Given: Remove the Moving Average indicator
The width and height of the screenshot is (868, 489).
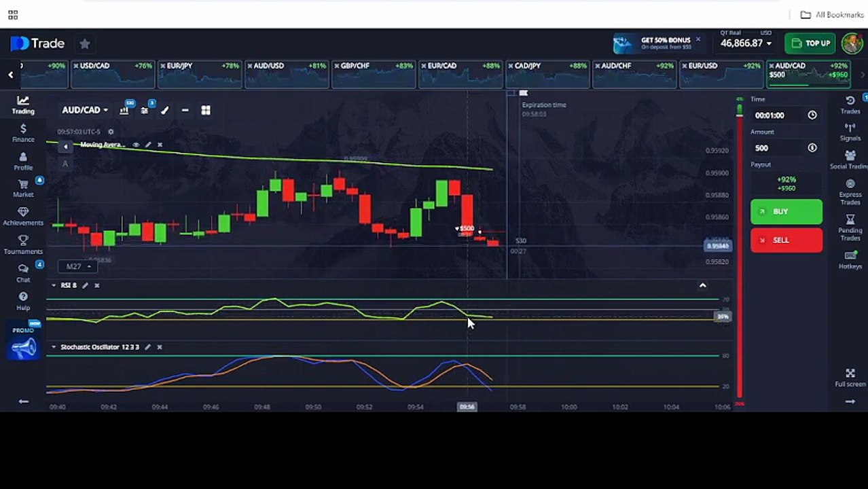Looking at the screenshot, I should coord(160,145).
